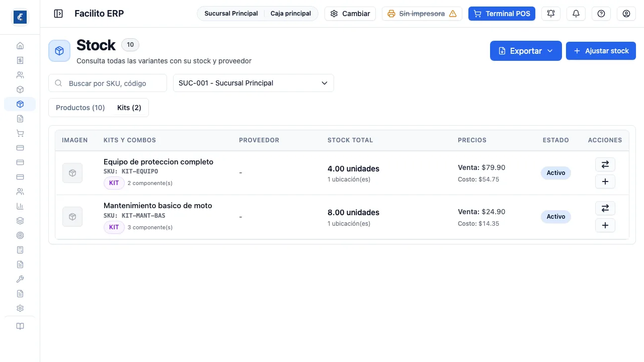Open the stacked layers sidebar icon
This screenshot has width=644, height=362.
(20, 221)
